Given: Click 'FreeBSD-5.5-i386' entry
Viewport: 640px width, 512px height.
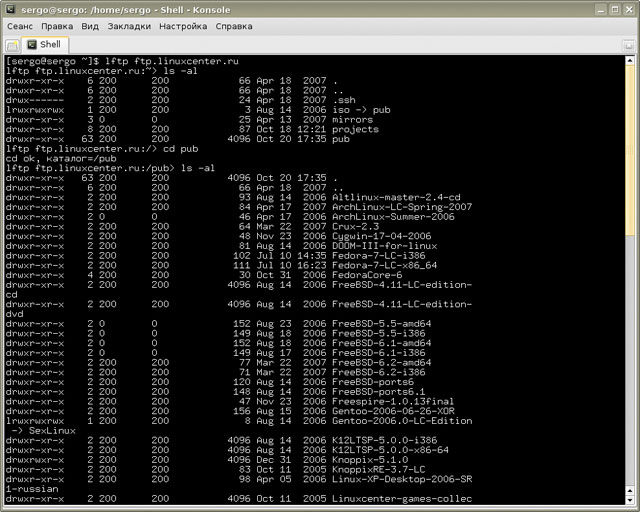Looking at the screenshot, I should pos(379,334).
